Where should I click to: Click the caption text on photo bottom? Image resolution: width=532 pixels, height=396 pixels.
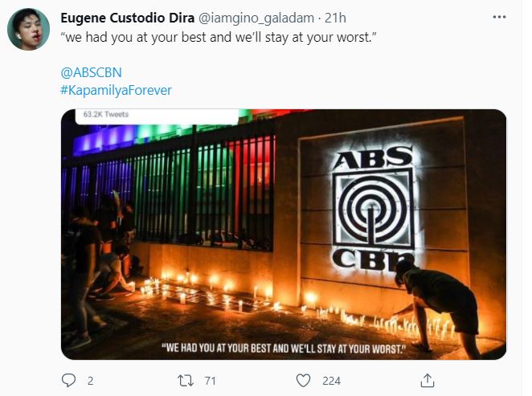[x=284, y=348]
